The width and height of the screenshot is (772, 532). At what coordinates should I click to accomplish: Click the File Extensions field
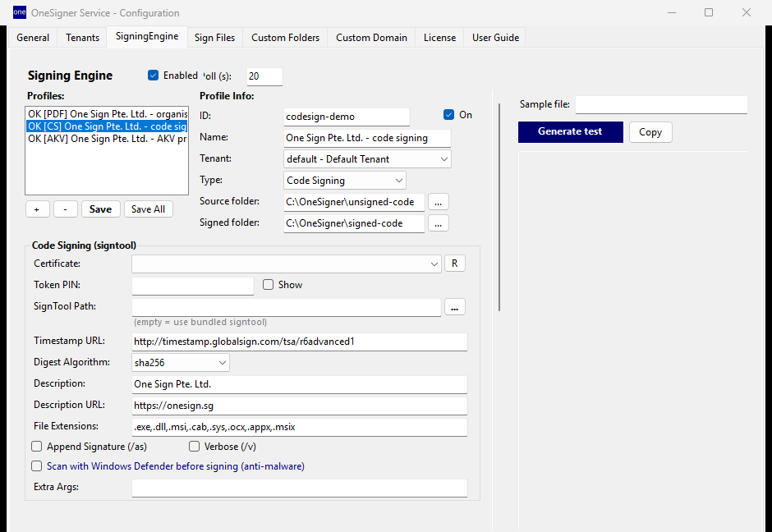point(299,427)
